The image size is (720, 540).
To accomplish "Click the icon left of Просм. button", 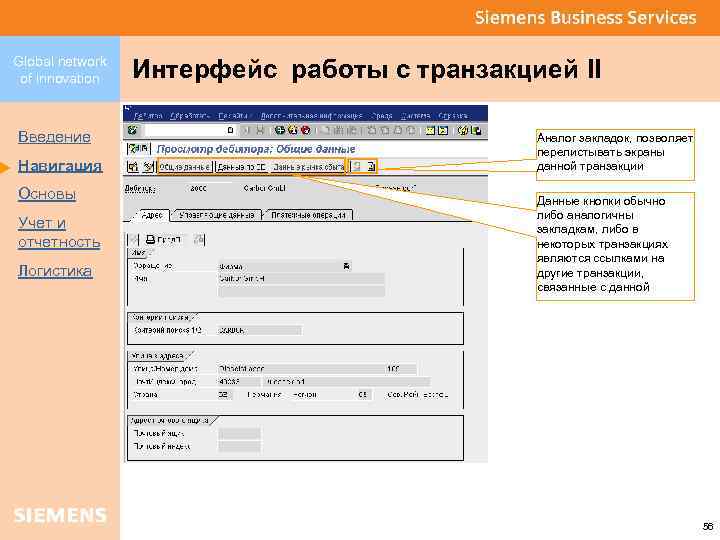I will (x=133, y=239).
